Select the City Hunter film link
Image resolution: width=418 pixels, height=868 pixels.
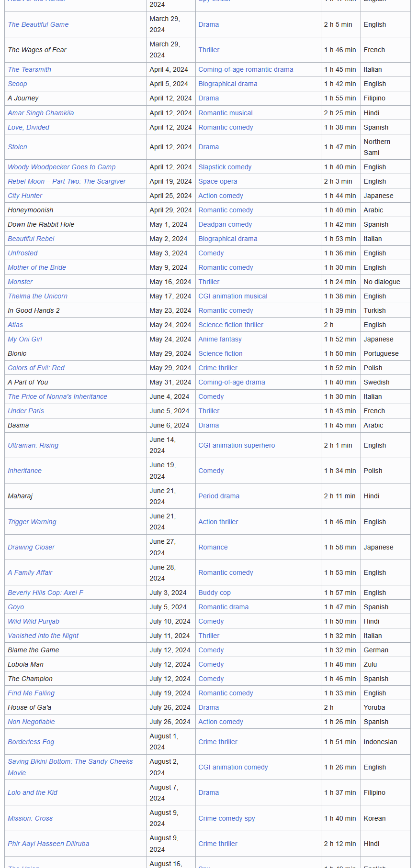click(x=25, y=196)
